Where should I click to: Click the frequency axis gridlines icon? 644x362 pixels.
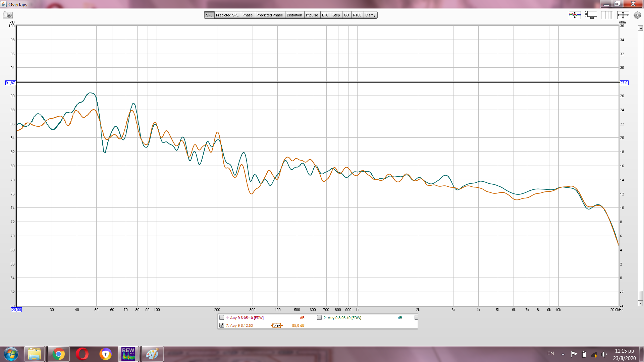(x=607, y=15)
